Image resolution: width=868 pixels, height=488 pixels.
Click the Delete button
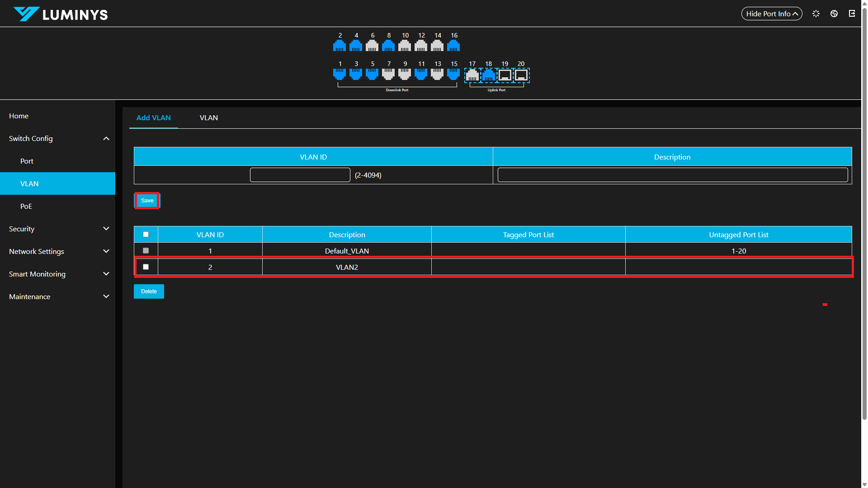click(149, 291)
